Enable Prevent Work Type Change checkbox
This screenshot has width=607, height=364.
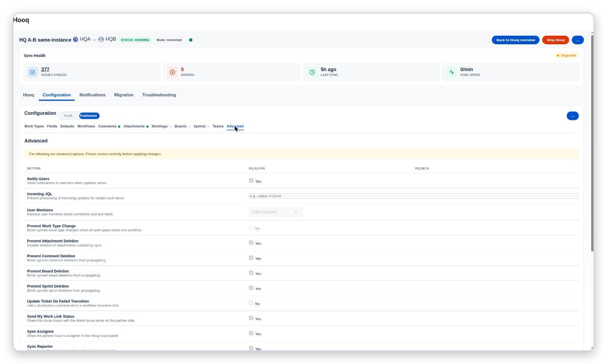pyautogui.click(x=251, y=227)
